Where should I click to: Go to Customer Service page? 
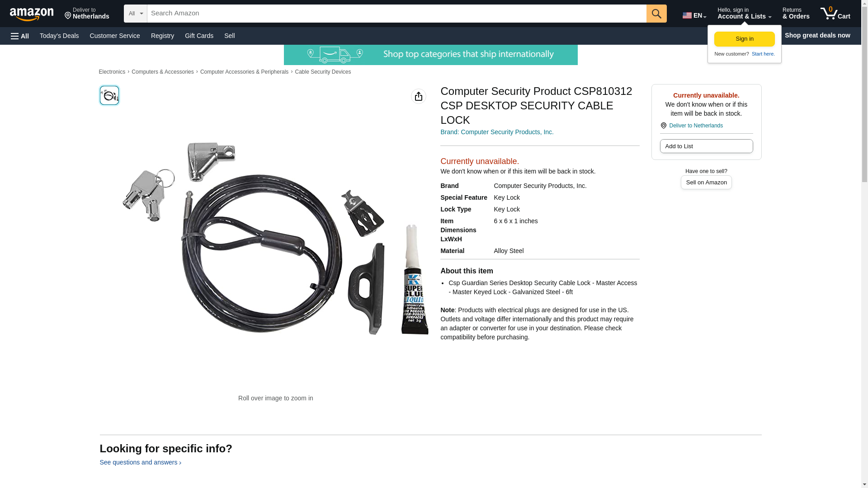click(115, 36)
